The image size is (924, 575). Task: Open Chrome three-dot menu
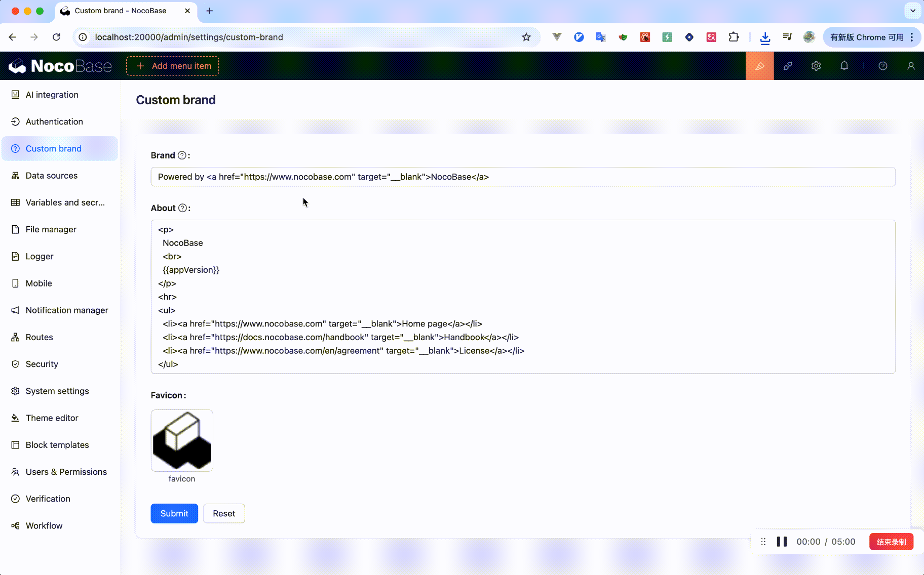[912, 37]
